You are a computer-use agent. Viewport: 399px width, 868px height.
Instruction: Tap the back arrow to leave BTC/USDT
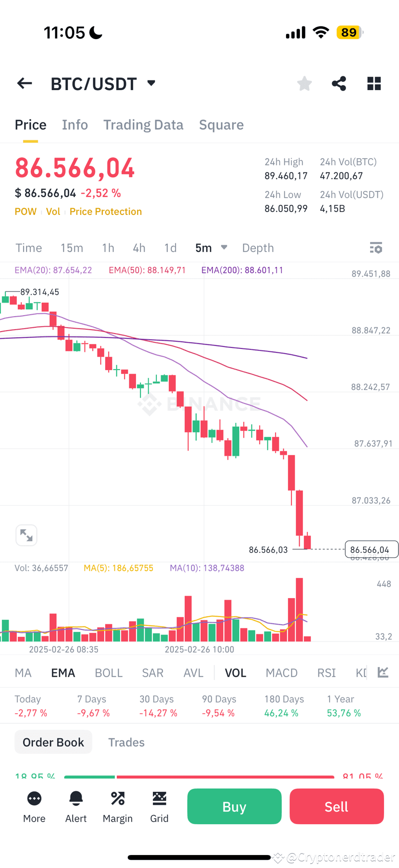pyautogui.click(x=24, y=83)
